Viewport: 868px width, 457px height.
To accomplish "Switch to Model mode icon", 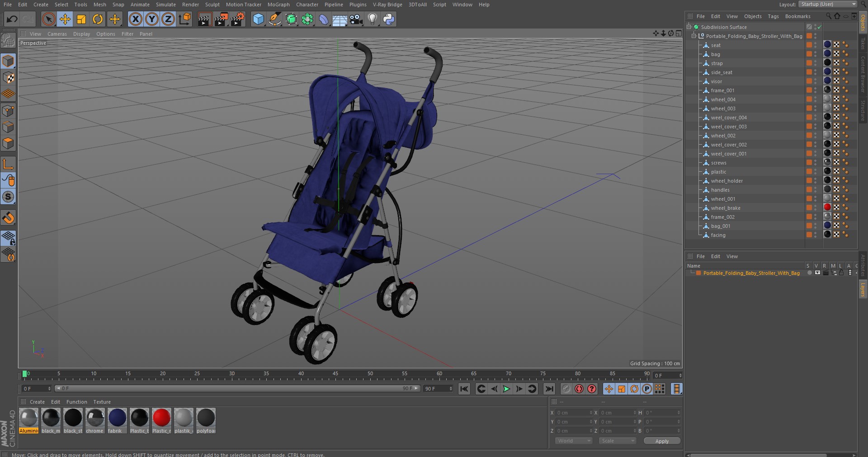I will [x=8, y=61].
